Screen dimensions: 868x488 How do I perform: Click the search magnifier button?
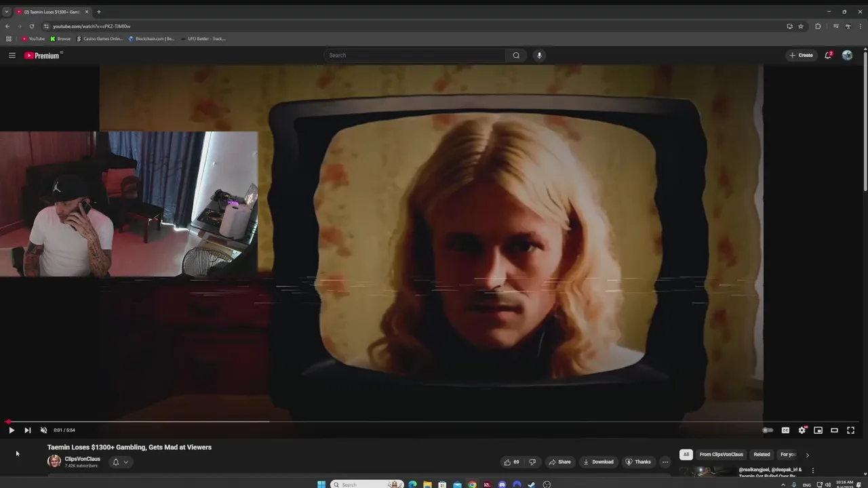[516, 55]
